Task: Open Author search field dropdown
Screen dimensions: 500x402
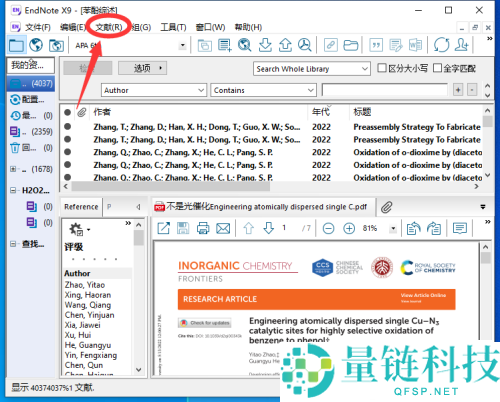Action: (x=201, y=90)
